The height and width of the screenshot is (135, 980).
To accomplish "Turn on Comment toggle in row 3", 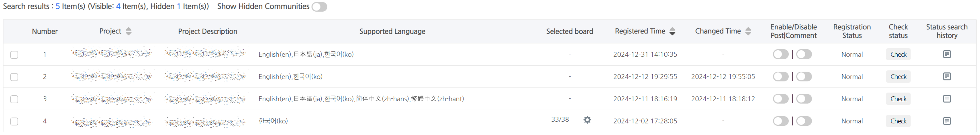I will pyautogui.click(x=804, y=99).
